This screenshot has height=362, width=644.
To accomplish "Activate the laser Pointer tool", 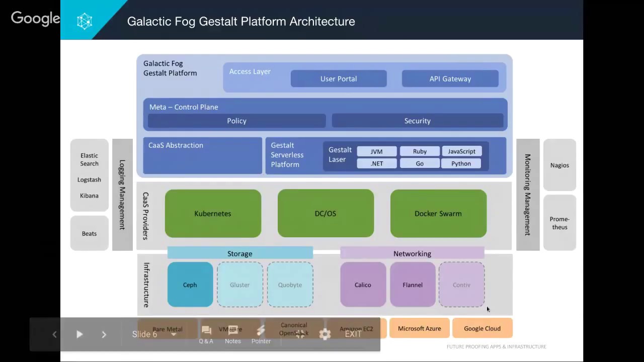I will [x=261, y=334].
